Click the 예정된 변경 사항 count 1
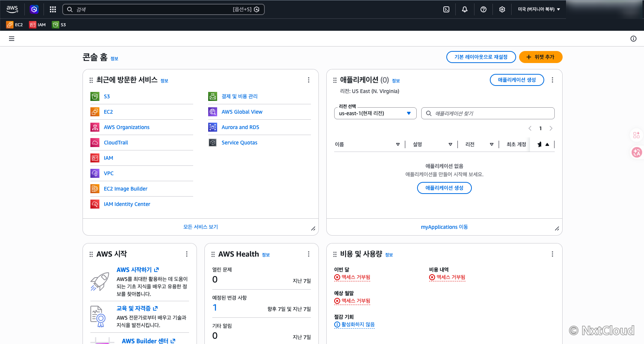 click(x=215, y=308)
